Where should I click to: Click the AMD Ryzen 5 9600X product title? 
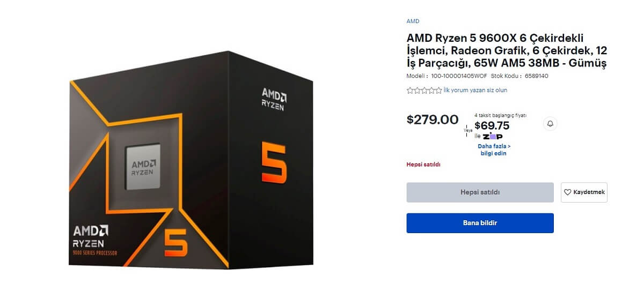506,51
